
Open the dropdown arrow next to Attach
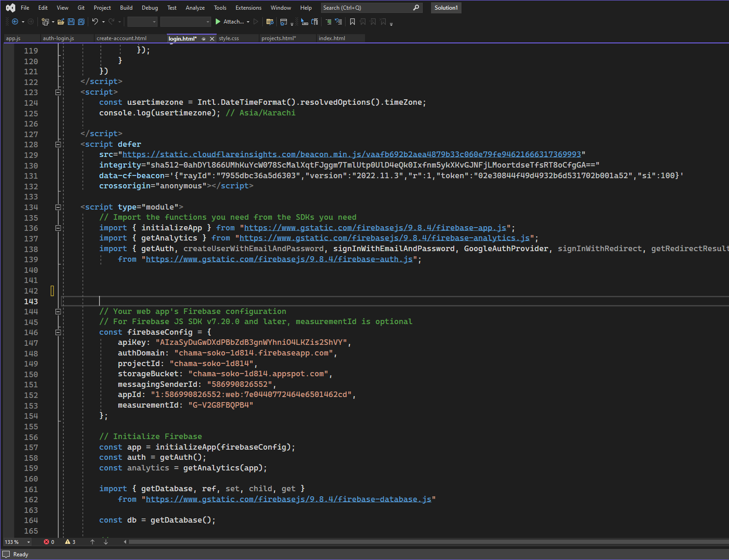click(248, 22)
